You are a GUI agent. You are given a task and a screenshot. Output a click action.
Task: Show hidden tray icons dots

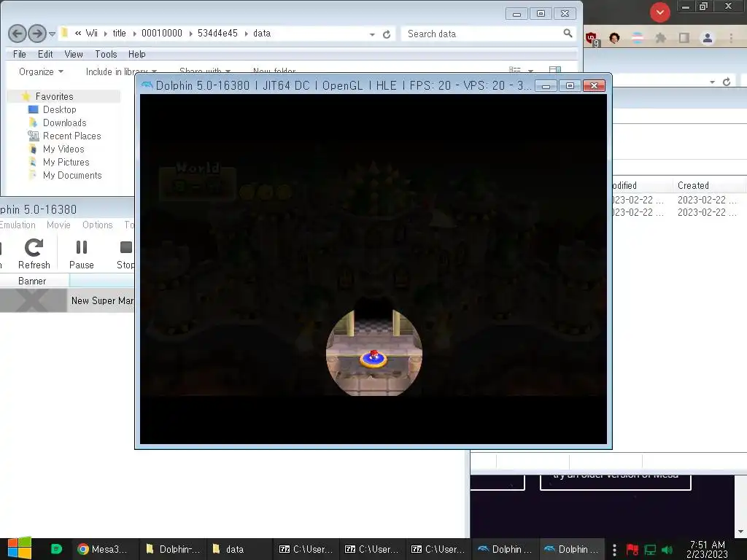(614, 549)
